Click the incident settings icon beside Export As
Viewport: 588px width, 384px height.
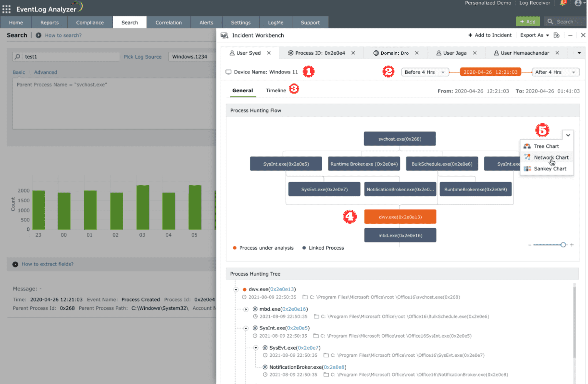click(x=556, y=35)
